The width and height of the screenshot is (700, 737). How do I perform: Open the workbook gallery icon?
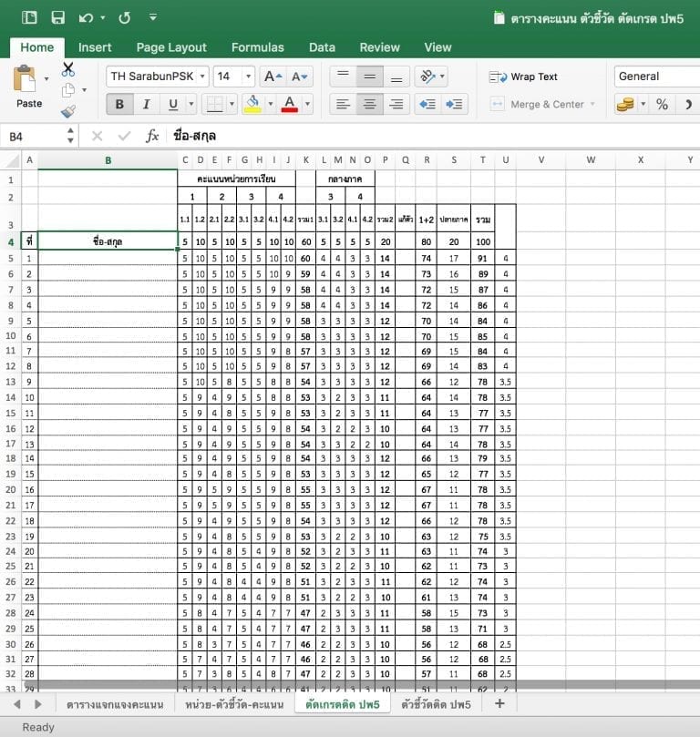[x=29, y=18]
